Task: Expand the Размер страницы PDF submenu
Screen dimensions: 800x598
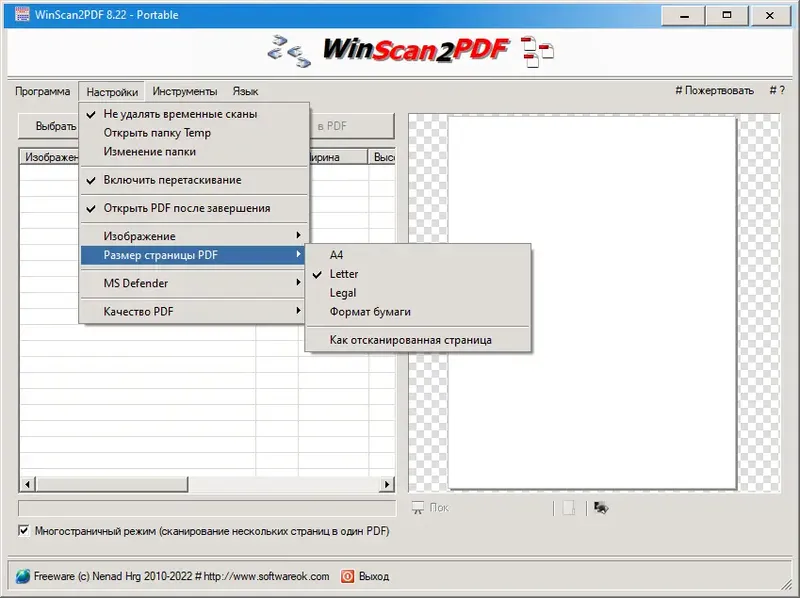Action: click(x=194, y=255)
